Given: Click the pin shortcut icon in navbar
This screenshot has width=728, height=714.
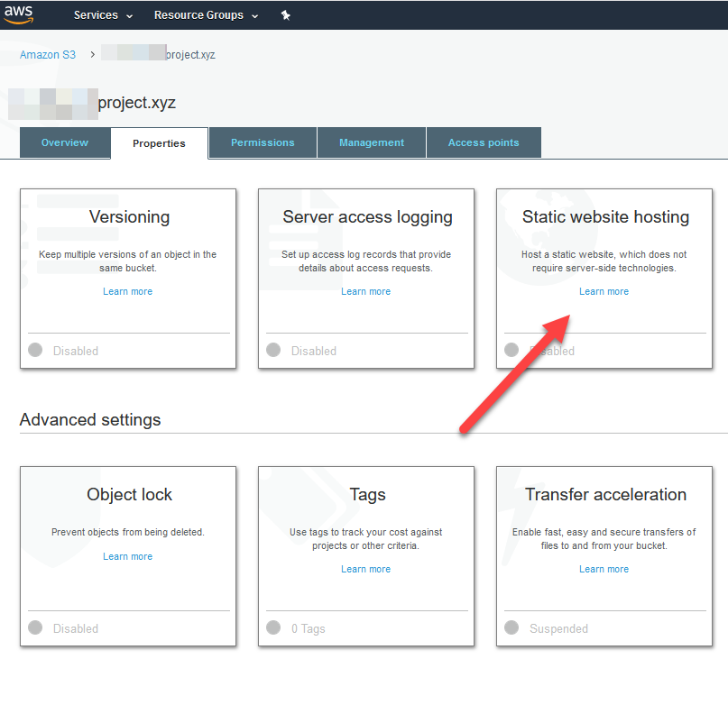Looking at the screenshot, I should coord(286,15).
